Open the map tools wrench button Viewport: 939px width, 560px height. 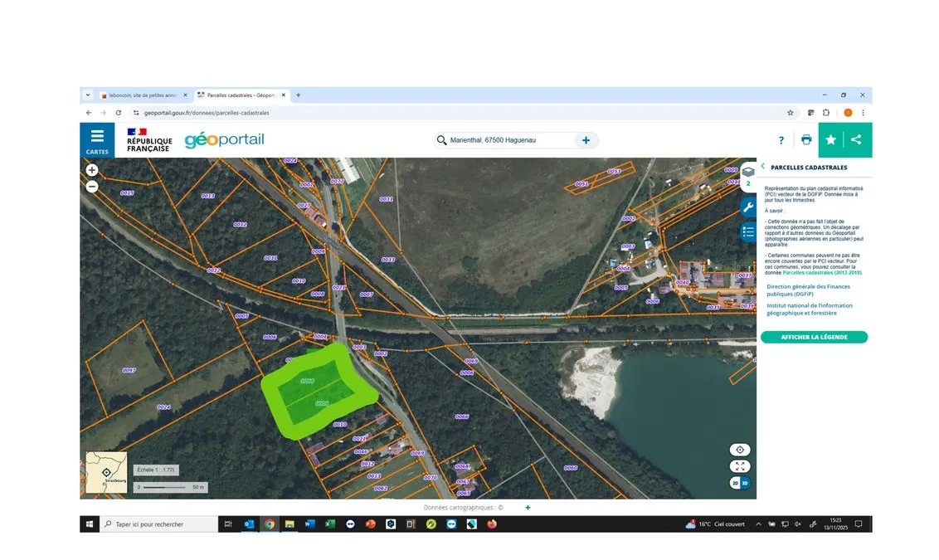click(x=748, y=207)
